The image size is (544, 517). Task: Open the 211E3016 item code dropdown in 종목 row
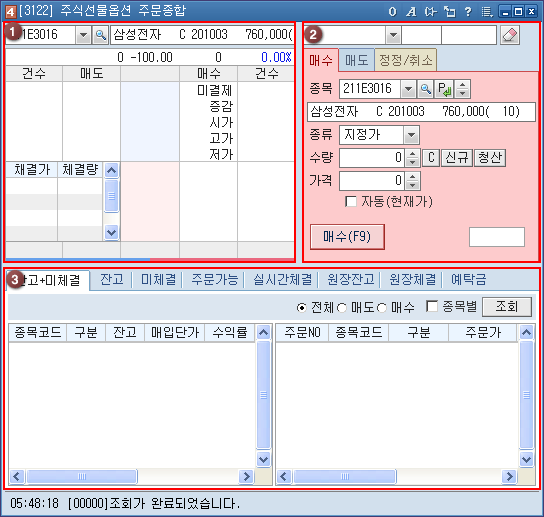[408, 89]
